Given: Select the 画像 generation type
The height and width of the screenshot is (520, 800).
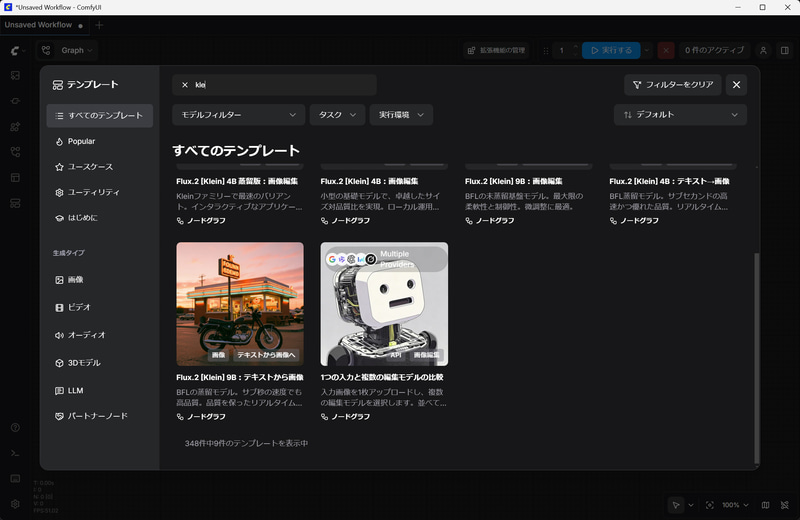Looking at the screenshot, I should 99,280.
